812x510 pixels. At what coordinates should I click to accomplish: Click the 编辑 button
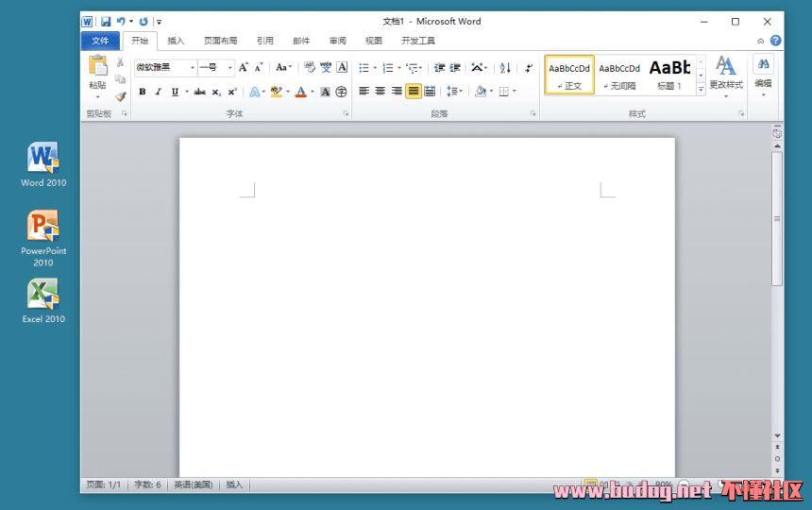pyautogui.click(x=763, y=76)
